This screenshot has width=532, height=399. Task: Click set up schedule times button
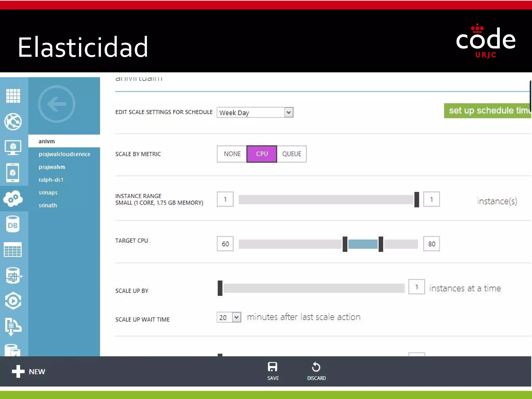click(x=488, y=111)
